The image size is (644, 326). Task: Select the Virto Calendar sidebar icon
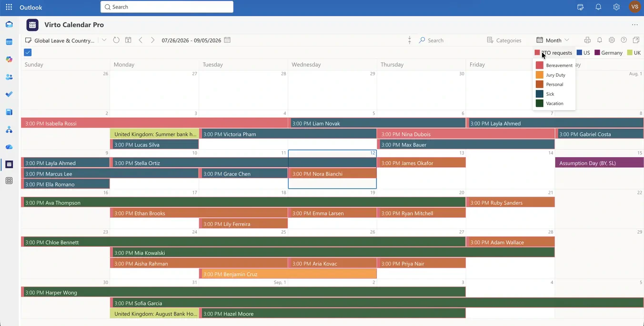9,164
